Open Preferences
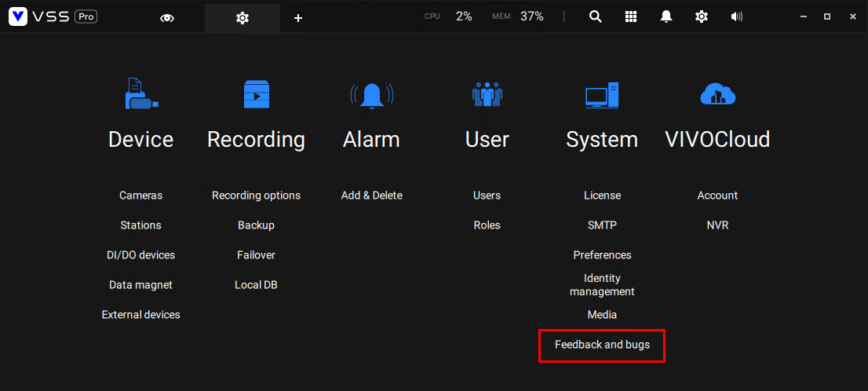The image size is (868, 391). pos(602,255)
